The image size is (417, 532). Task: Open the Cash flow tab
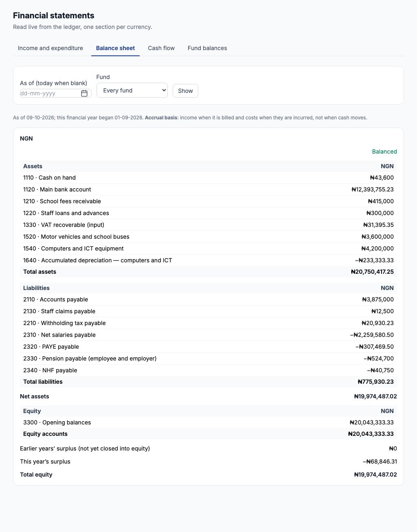[x=161, y=48]
